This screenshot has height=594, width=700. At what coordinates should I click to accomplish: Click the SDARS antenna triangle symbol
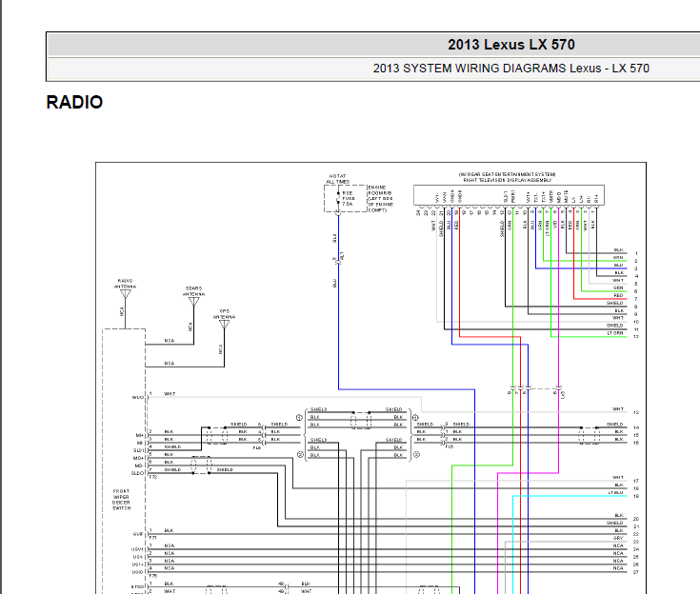click(193, 301)
